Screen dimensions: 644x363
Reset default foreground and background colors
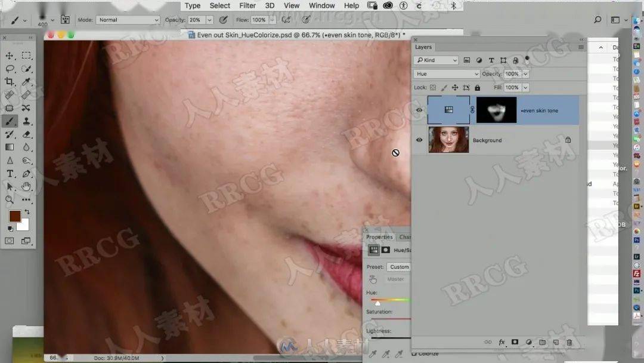[x=10, y=229]
